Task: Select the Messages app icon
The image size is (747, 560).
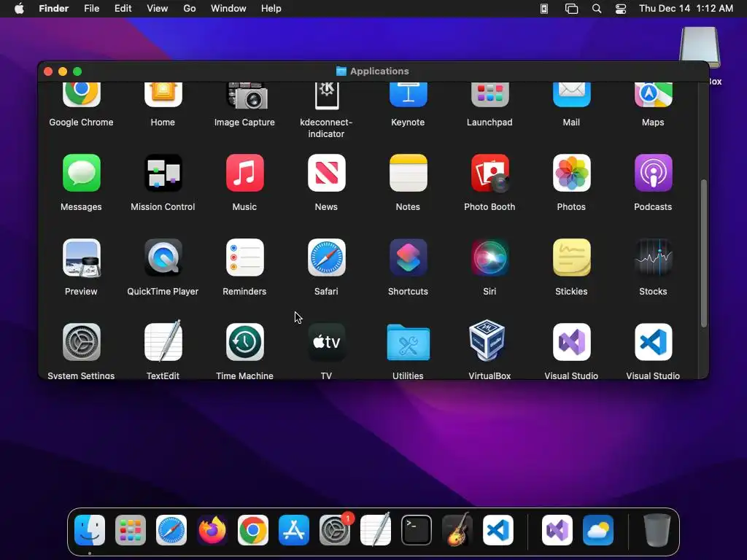Action: tap(82, 173)
